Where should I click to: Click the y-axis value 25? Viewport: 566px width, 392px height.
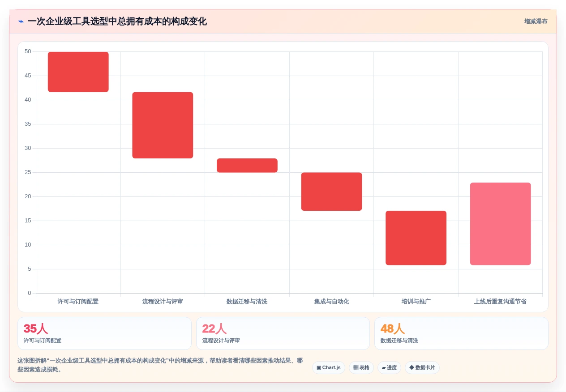tap(28, 172)
